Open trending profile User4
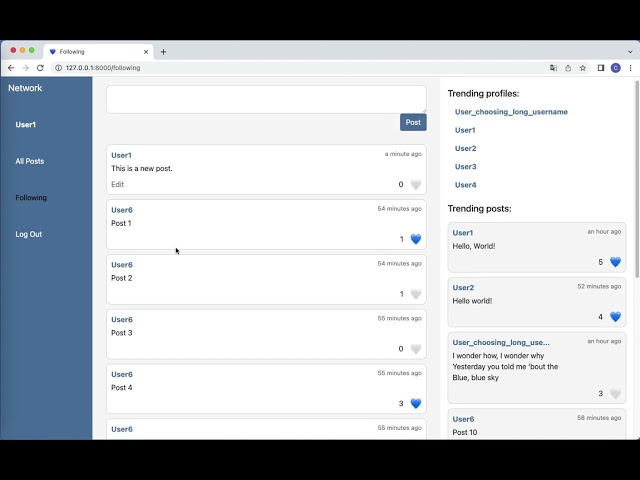Image resolution: width=640 pixels, height=480 pixels. (x=466, y=185)
